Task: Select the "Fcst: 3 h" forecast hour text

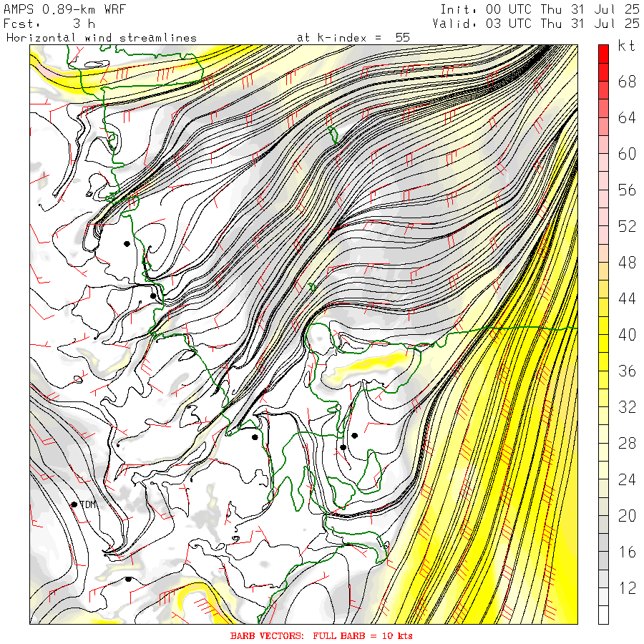Action: point(49,24)
